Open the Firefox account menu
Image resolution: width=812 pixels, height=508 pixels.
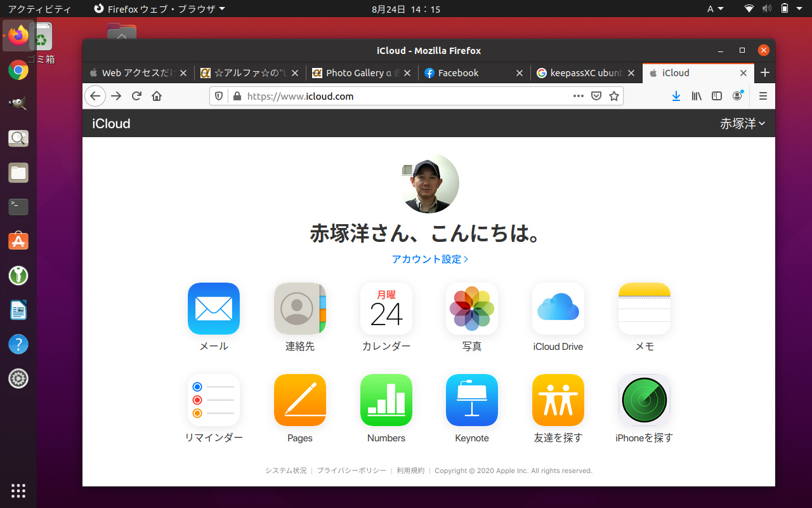737,96
